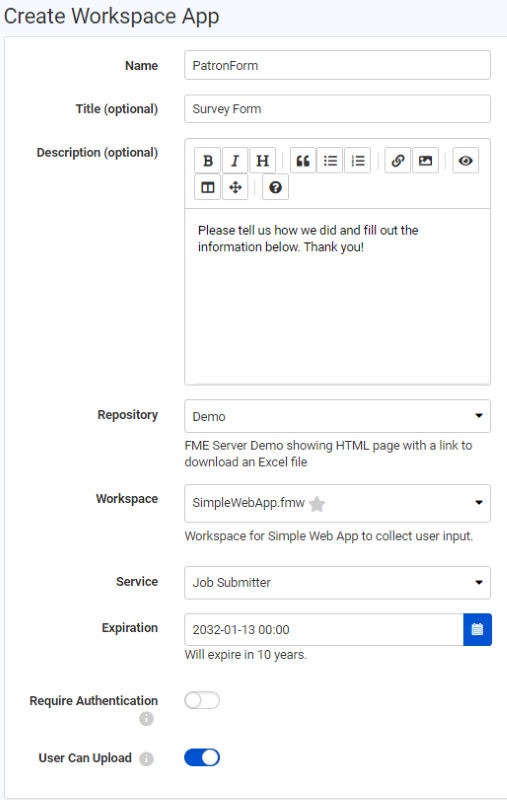Apply bold formatting in description editor

click(x=208, y=161)
